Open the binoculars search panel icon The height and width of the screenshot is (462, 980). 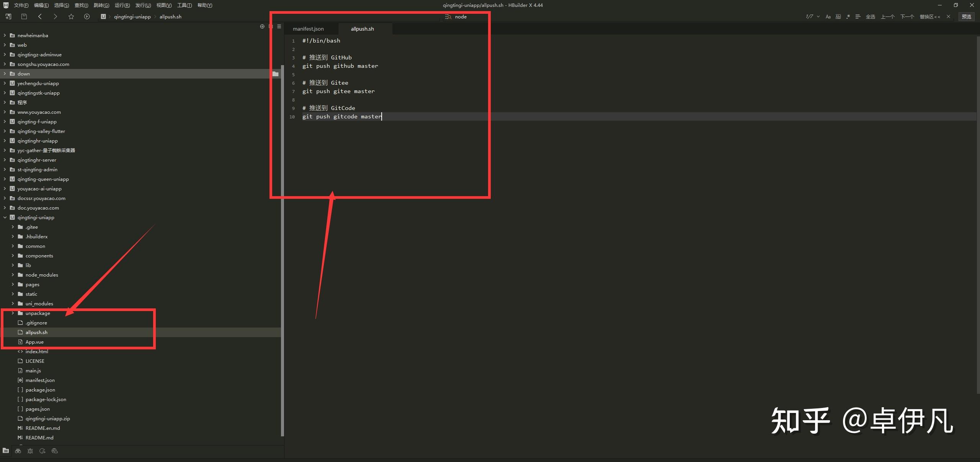point(18,451)
